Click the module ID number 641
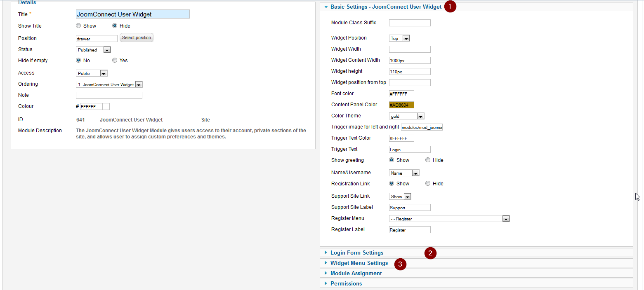This screenshot has width=644, height=290. click(x=80, y=120)
